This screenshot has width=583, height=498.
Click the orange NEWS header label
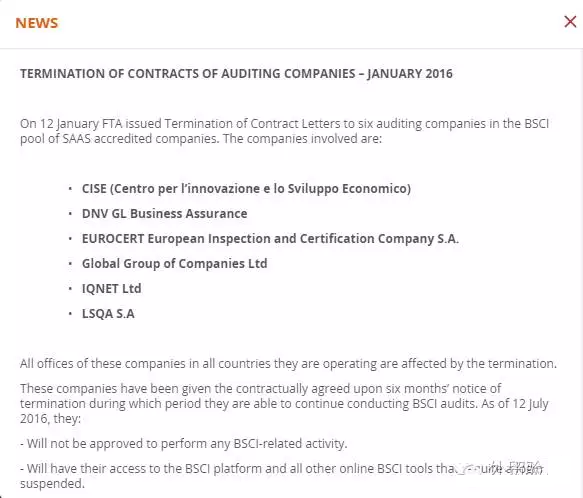click(37, 23)
